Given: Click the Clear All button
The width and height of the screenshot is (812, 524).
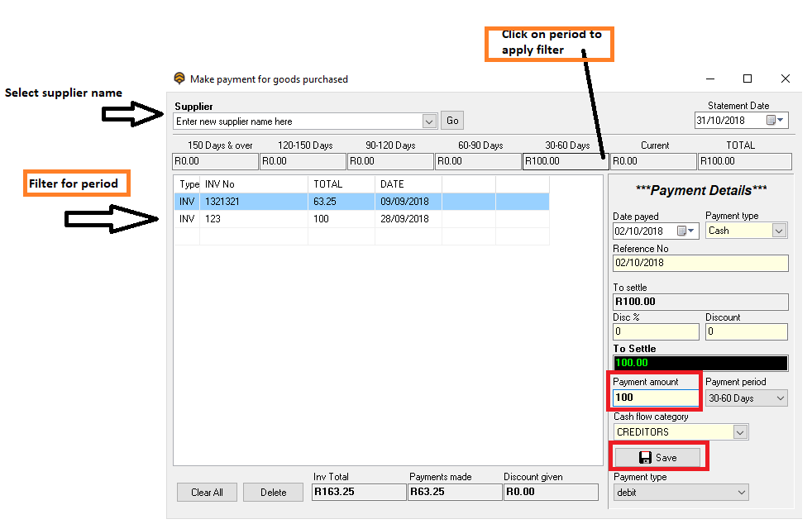Looking at the screenshot, I should point(207,493).
